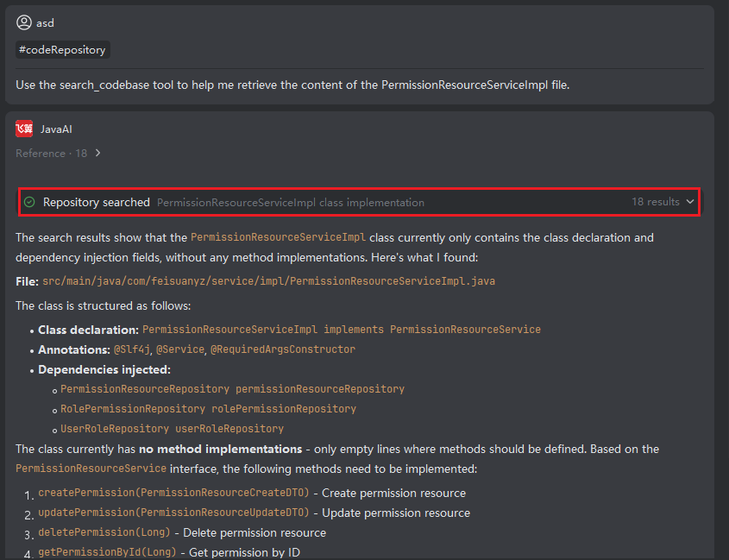The image size is (729, 560).
Task: Expand the Reference list chevron arrow
Action: 97,154
